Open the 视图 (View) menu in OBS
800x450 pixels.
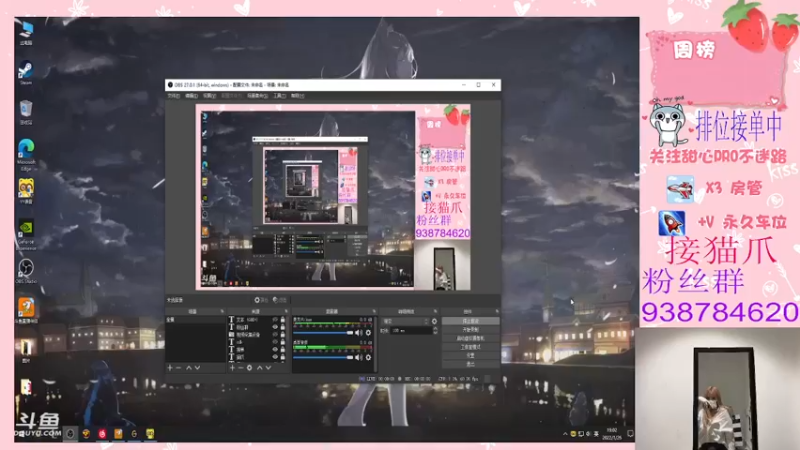pos(209,95)
